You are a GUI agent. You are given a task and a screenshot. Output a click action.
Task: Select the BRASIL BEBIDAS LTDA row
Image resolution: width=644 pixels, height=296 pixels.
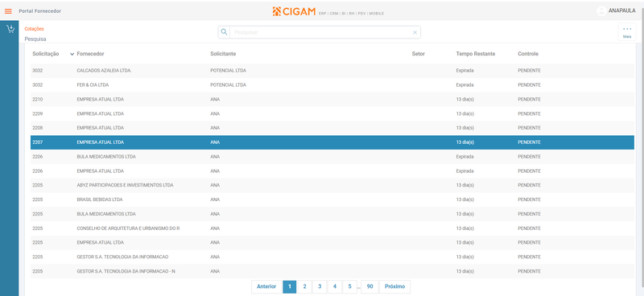coord(332,199)
